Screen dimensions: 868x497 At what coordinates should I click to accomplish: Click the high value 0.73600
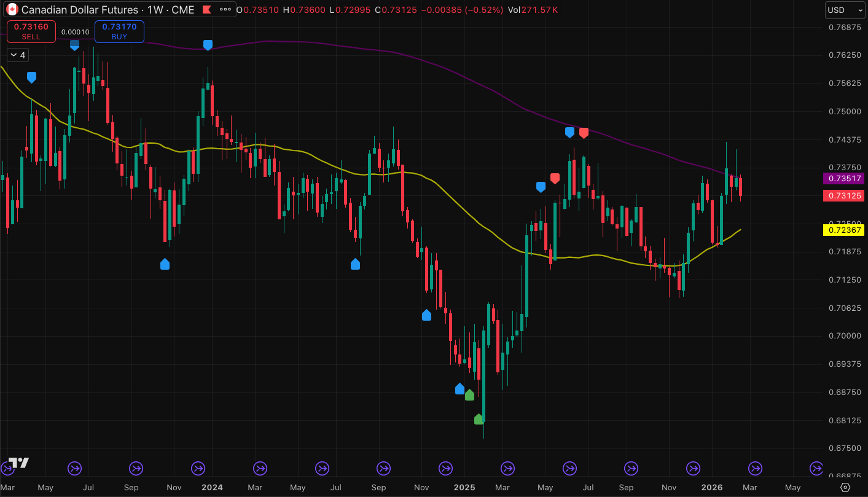coord(307,10)
